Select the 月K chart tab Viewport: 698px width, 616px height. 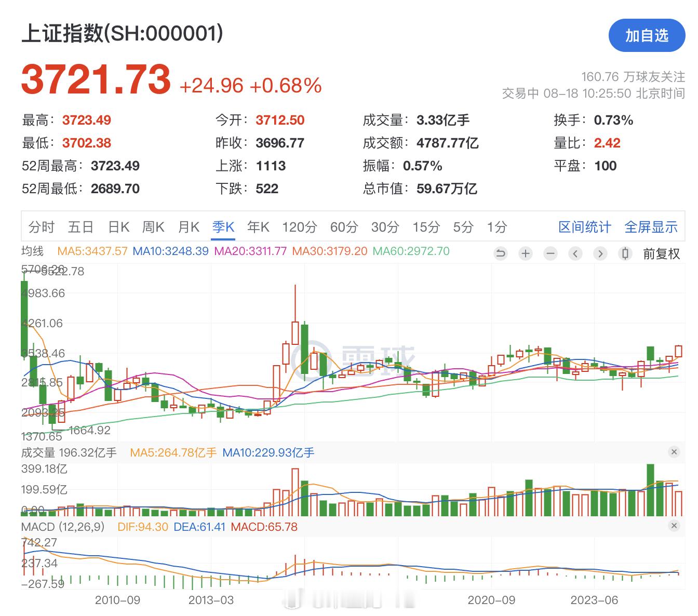click(x=189, y=227)
